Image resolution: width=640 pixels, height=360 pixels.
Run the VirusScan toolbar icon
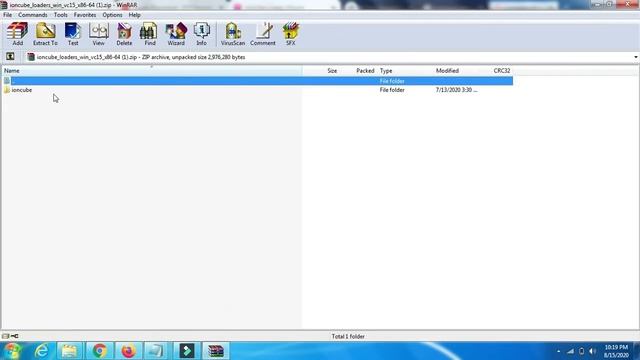click(233, 33)
